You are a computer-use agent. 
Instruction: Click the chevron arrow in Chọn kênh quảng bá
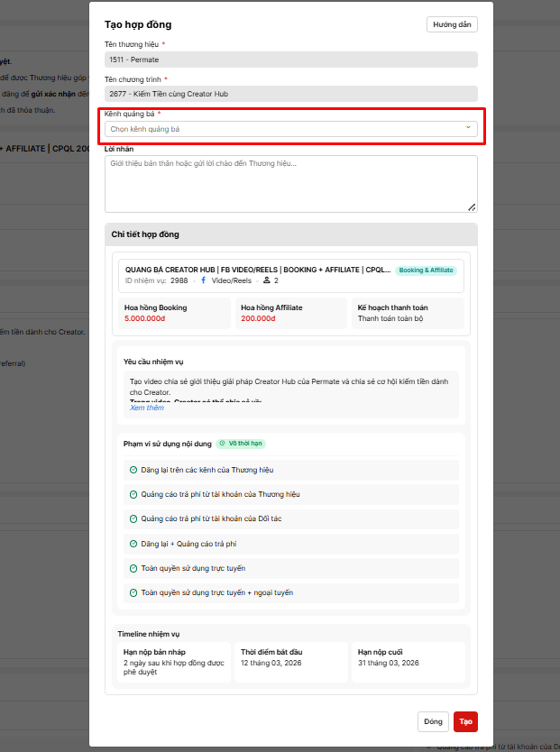[x=468, y=128]
